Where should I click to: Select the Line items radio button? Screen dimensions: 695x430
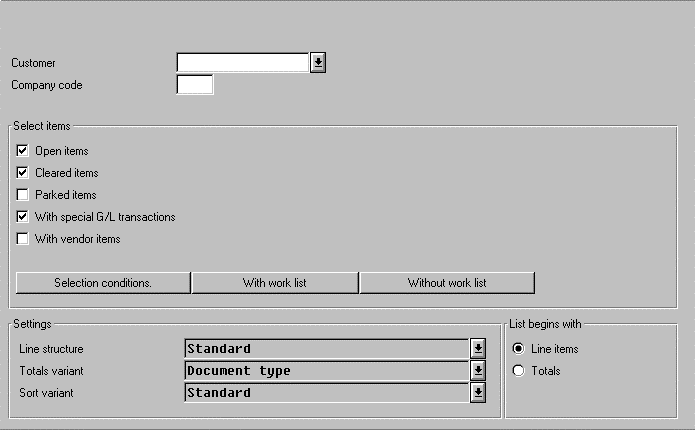coord(518,349)
